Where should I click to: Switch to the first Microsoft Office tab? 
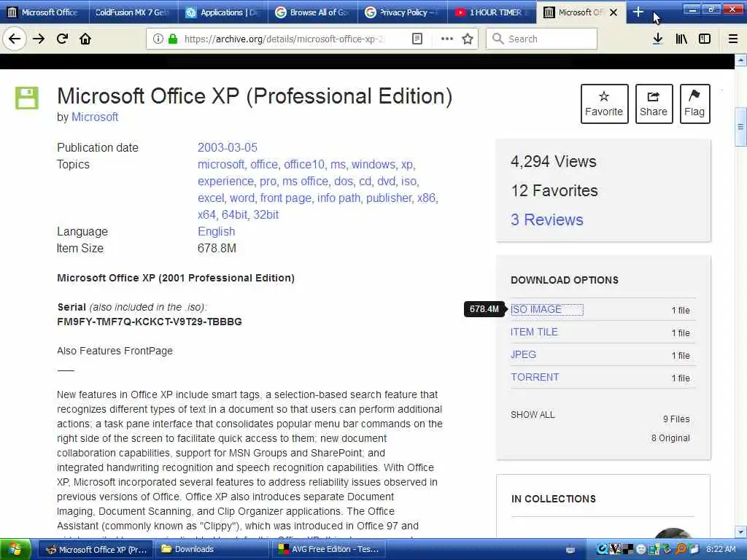[44, 12]
